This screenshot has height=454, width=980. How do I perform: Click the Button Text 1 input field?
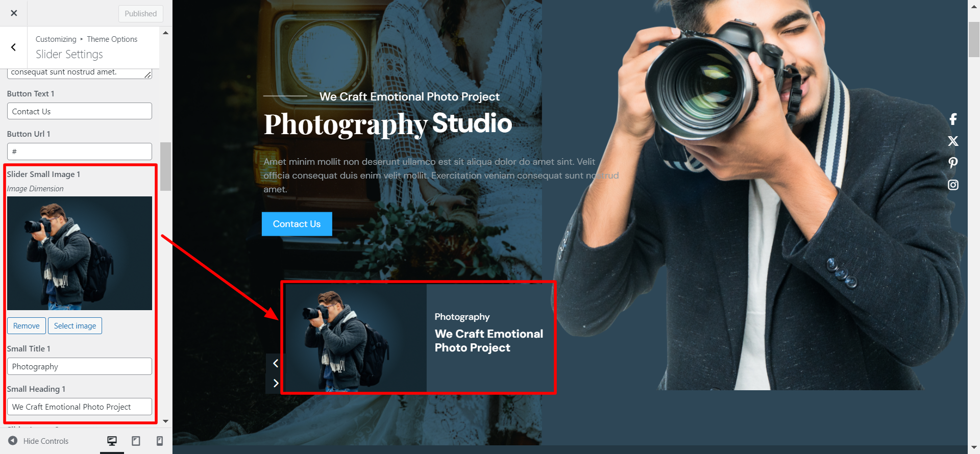point(80,111)
